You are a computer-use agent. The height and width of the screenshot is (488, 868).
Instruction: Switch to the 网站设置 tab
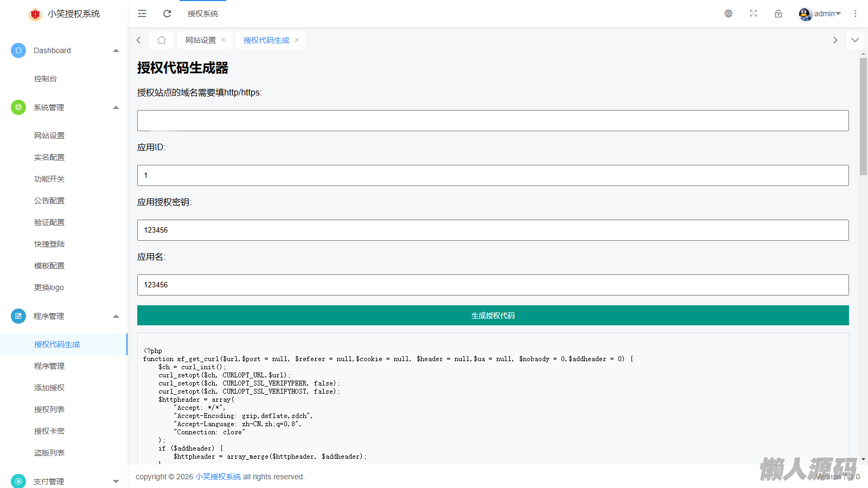[200, 40]
